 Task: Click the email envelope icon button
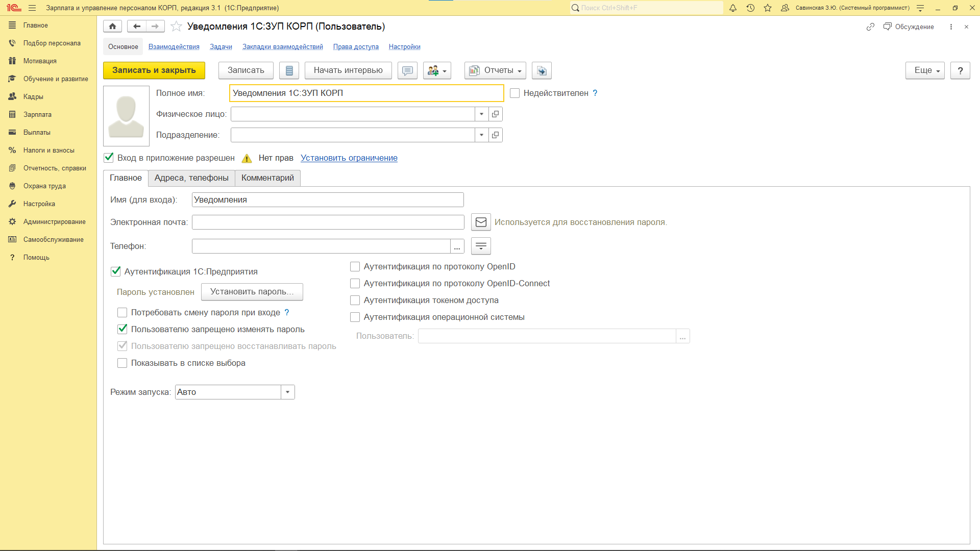coord(481,222)
